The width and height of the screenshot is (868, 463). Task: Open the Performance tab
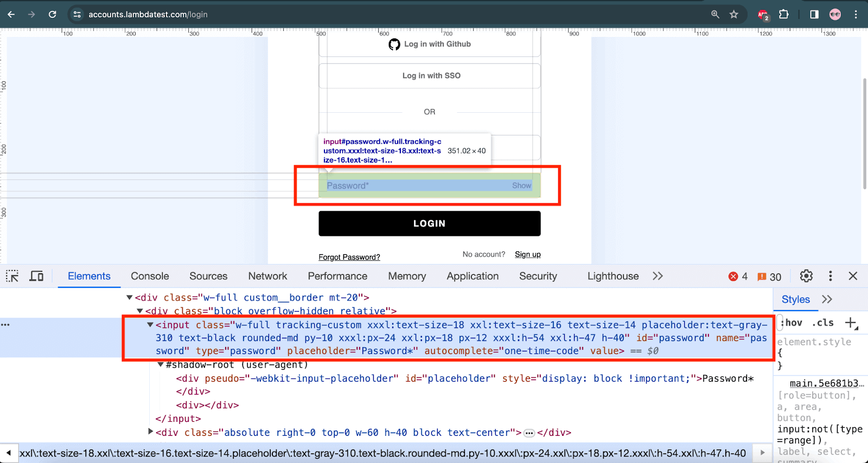coord(337,276)
